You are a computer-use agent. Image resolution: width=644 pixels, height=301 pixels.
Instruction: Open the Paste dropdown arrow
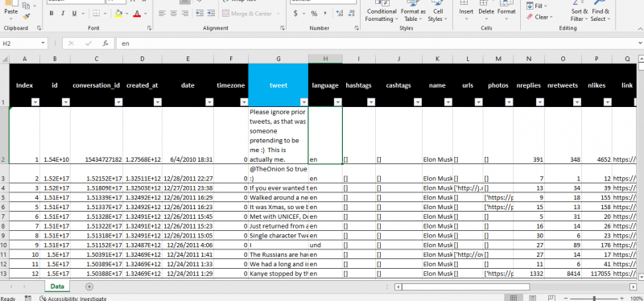point(10,19)
